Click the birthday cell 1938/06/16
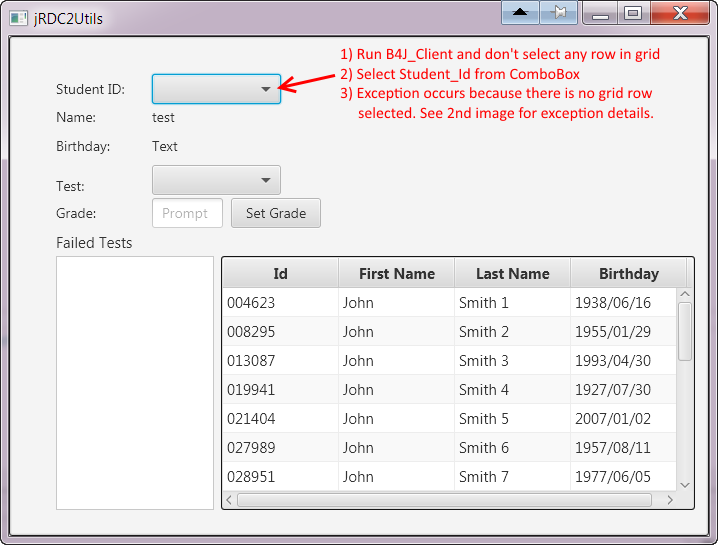The image size is (718, 545). click(x=623, y=302)
